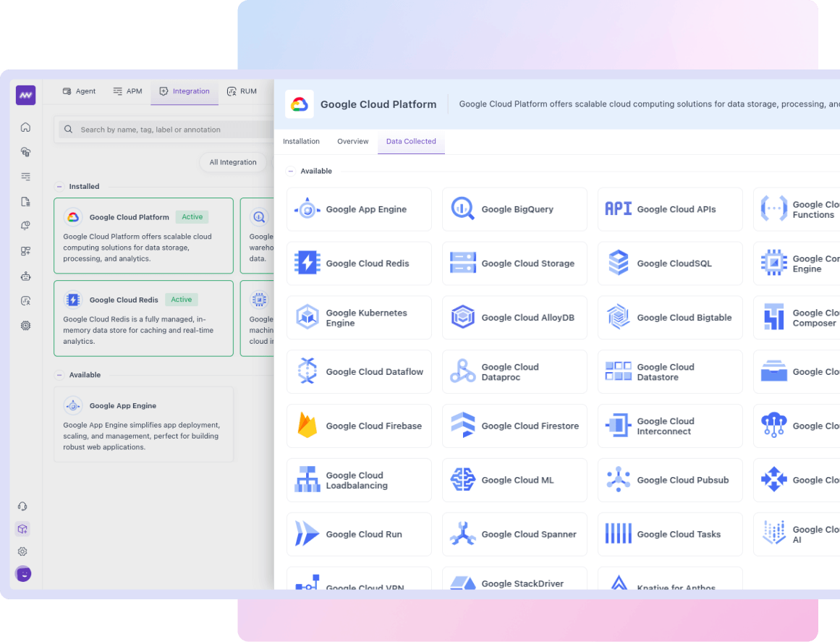
Task: Open the available Google App Engine card
Action: (143, 424)
